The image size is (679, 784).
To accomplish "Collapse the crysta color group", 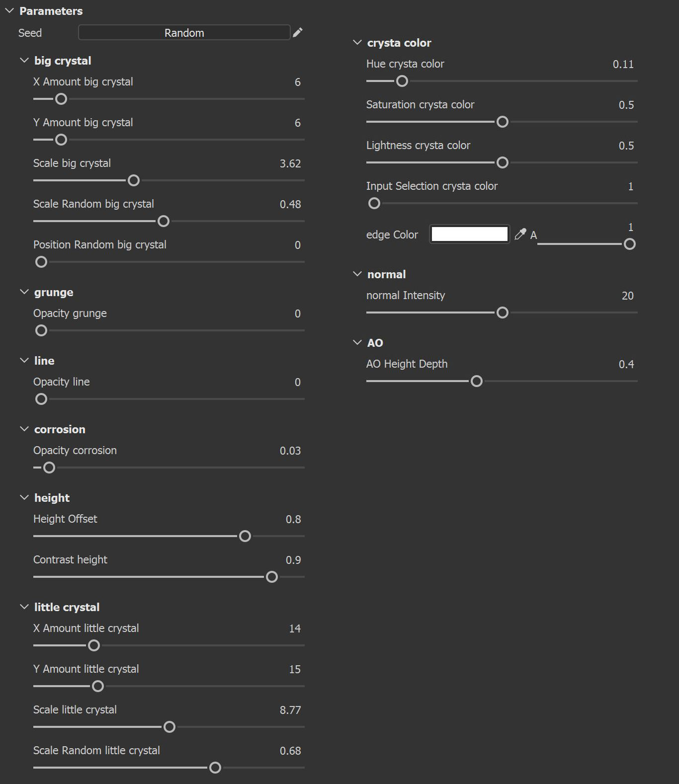I will tap(357, 43).
